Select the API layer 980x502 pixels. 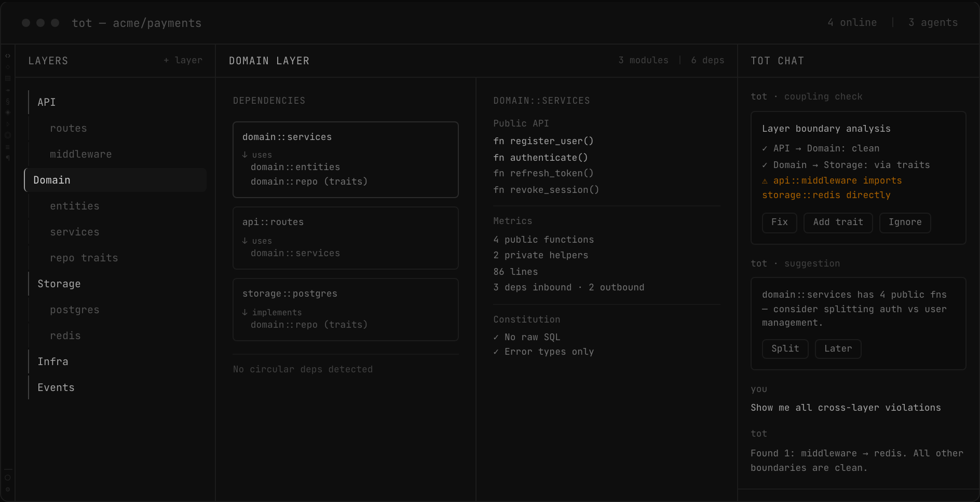pos(117,102)
